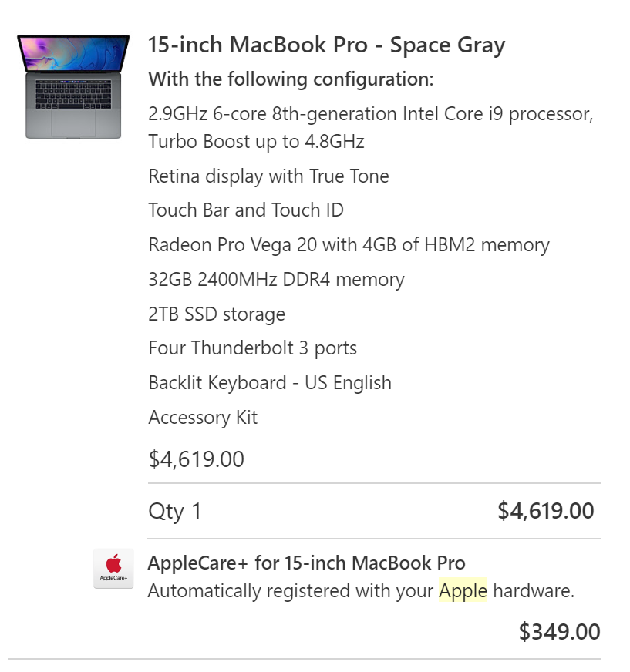The height and width of the screenshot is (672, 630).
Task: Click the Four Thunderbolt 3 ports line
Action: [252, 348]
